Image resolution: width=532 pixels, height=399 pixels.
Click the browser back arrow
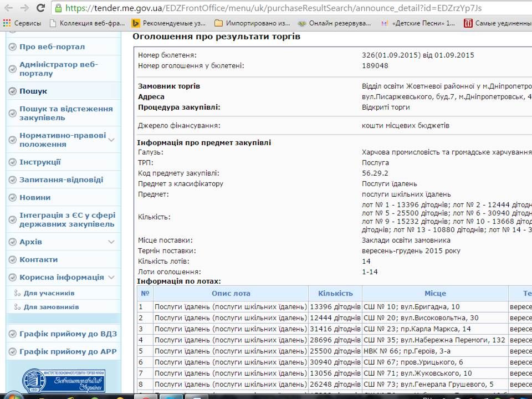click(9, 8)
